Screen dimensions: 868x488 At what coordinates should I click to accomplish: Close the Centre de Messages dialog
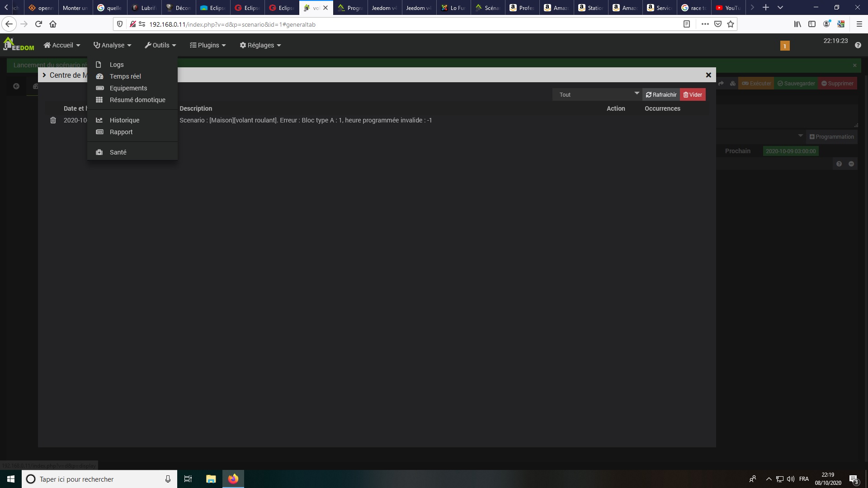(x=708, y=75)
